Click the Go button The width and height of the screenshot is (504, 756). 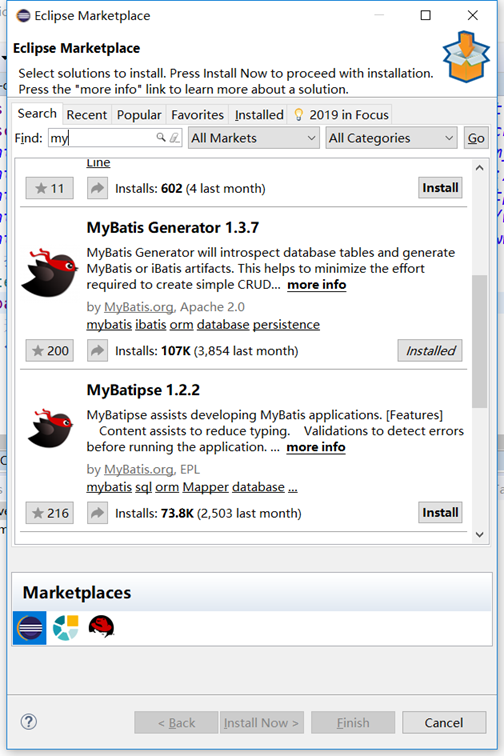tap(476, 138)
